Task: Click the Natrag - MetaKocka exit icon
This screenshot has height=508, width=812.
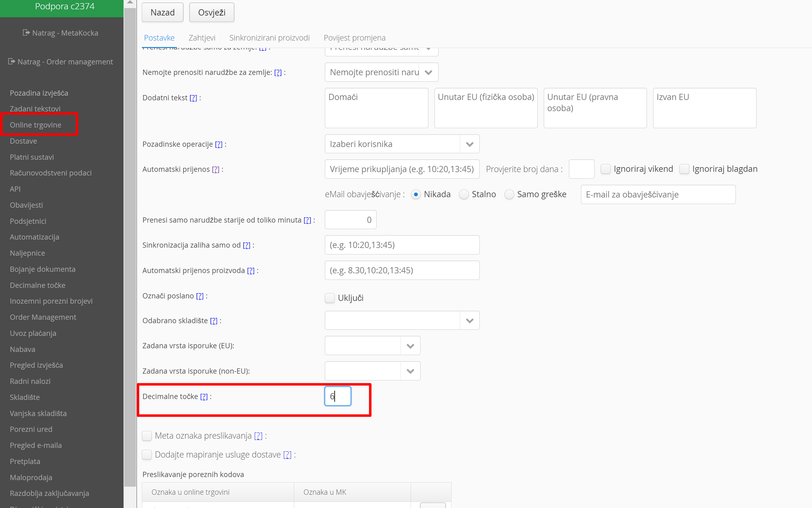Action: [26, 33]
